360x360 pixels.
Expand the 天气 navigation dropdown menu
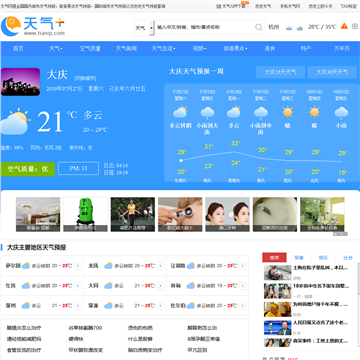pos(56,48)
